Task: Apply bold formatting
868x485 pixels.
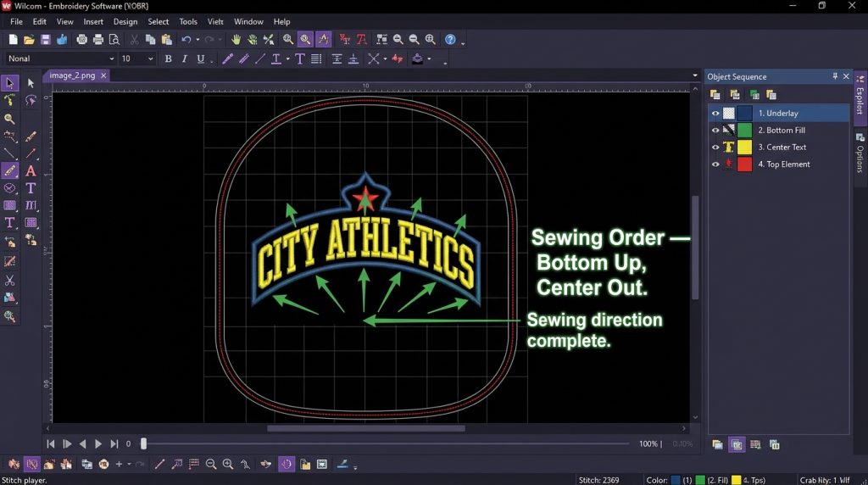Action: (169, 59)
